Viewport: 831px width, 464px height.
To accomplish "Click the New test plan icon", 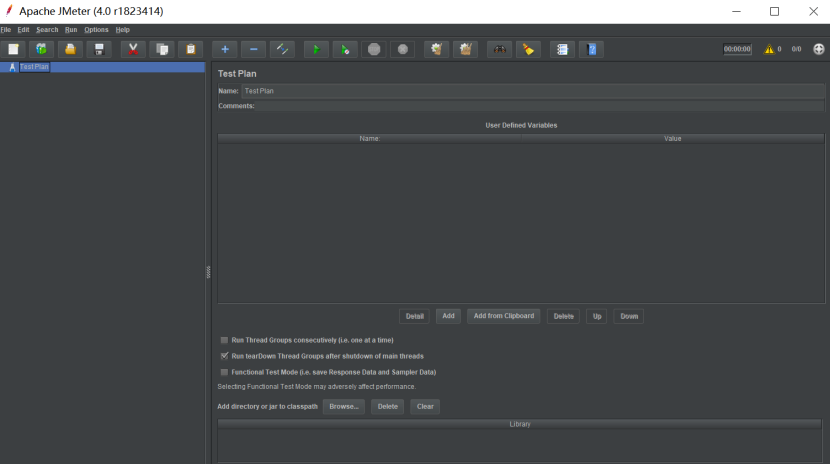I will click(14, 49).
